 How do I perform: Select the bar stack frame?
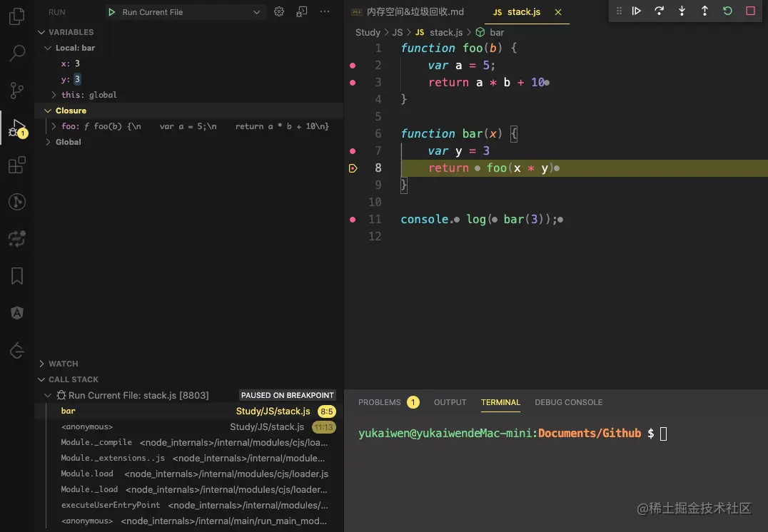tap(189, 411)
